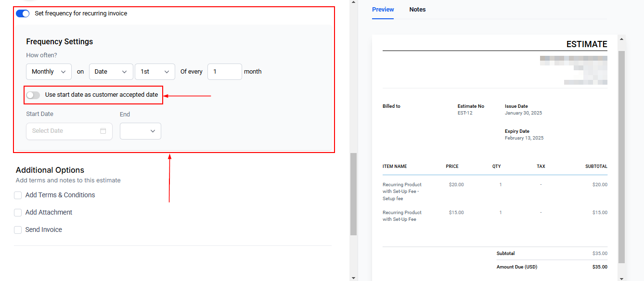
Task: Enable Use start date as customer accepted date
Action: [x=33, y=95]
